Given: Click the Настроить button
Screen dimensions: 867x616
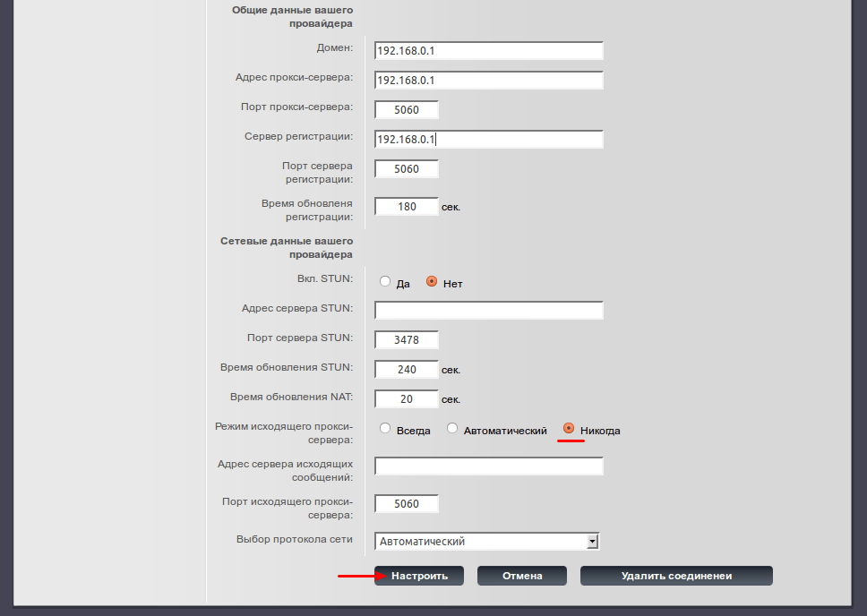Looking at the screenshot, I should pos(419,576).
